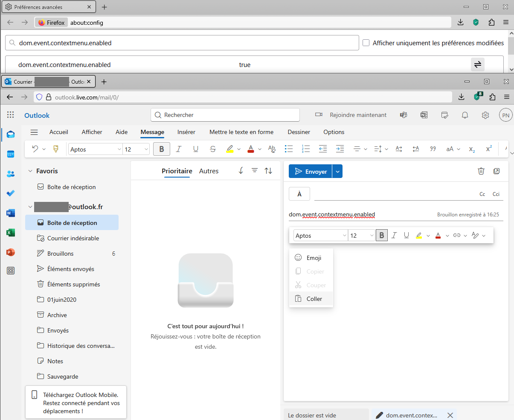Screen dimensions: 514x420
Task: Show the Cci field
Action: [496, 194]
